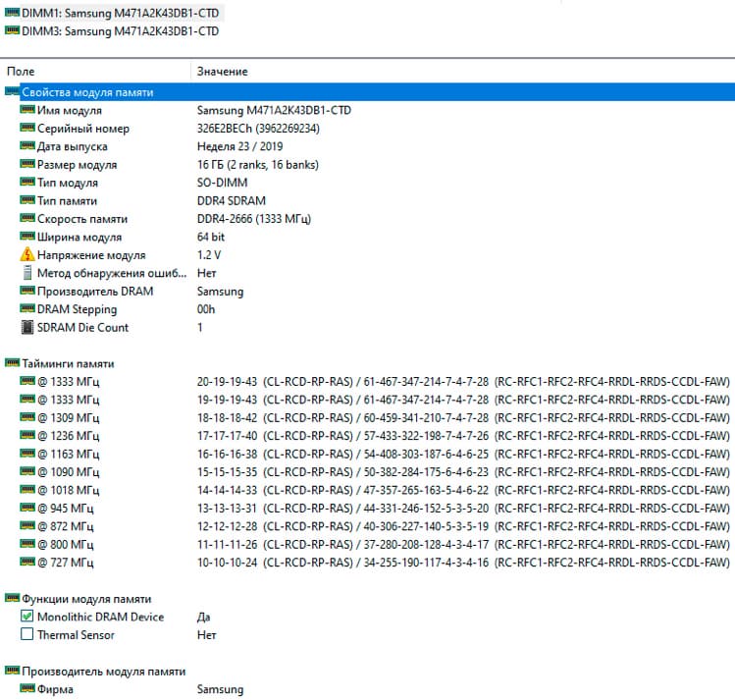Click the icon beside 'DRAM Stepping'
Viewport: 735px width, 700px height.
point(27,308)
